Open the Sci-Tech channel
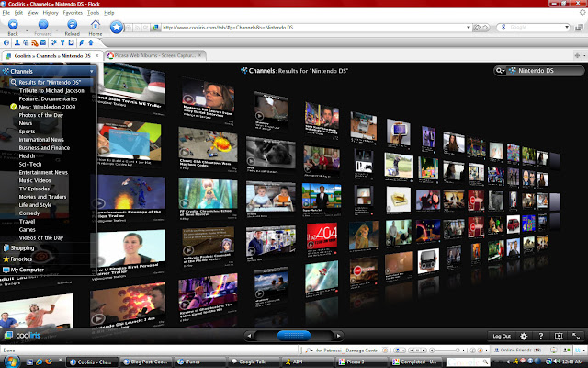Image resolution: width=588 pixels, height=368 pixels. point(30,164)
